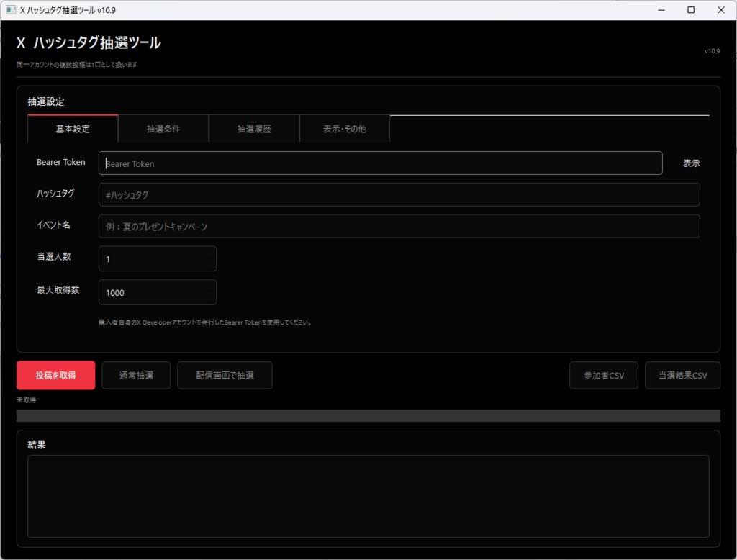Export the 当選結果CSV file
The height and width of the screenshot is (560, 737).
point(682,375)
